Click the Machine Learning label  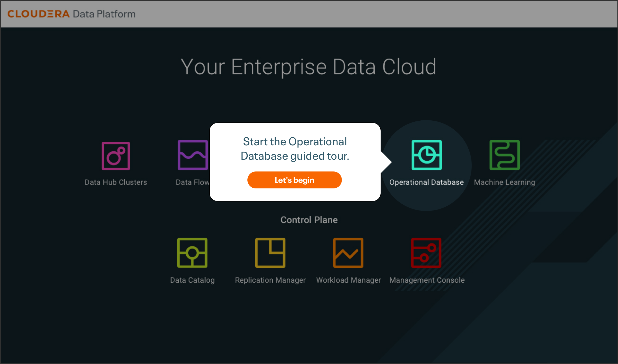(x=504, y=182)
